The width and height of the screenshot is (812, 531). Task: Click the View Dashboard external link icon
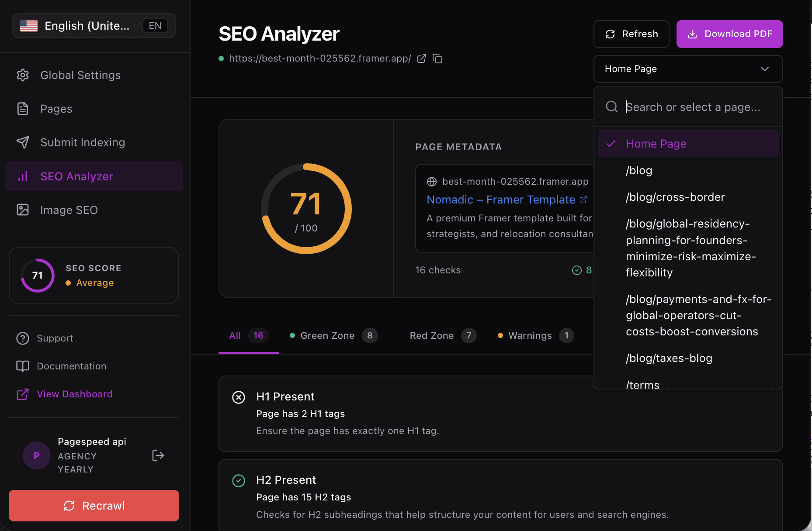click(x=23, y=394)
